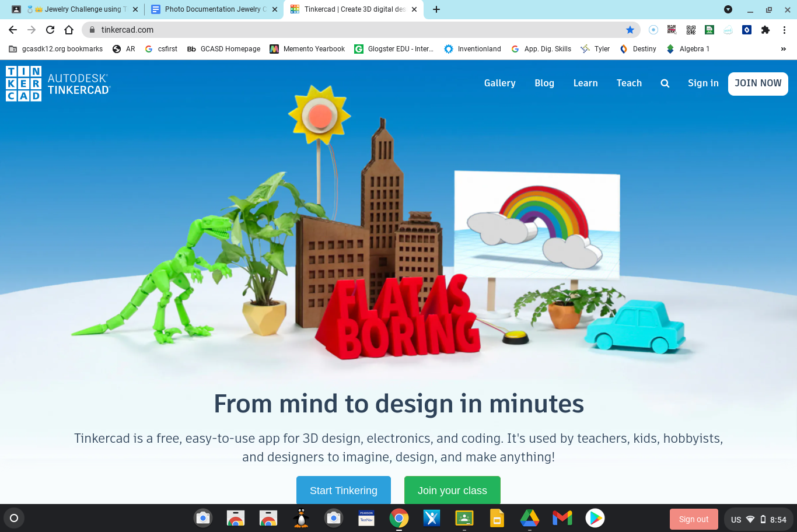The image size is (797, 532).
Task: Open the system status tray with clock
Action: [758, 519]
